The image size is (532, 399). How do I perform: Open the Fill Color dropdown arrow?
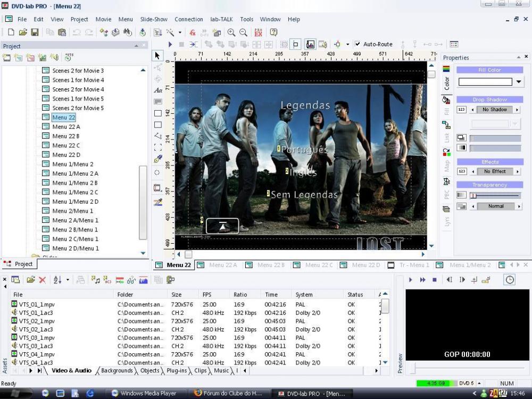[519, 82]
